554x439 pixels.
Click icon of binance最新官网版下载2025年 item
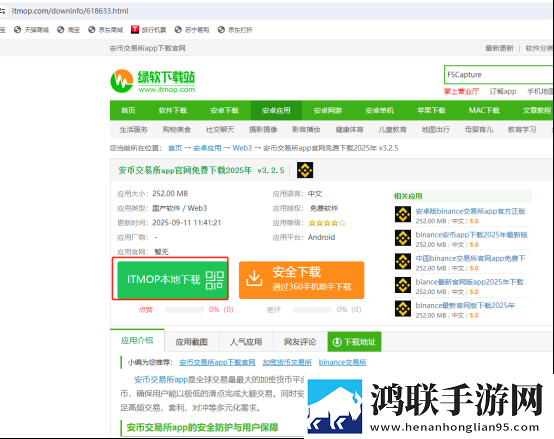pyautogui.click(x=403, y=309)
